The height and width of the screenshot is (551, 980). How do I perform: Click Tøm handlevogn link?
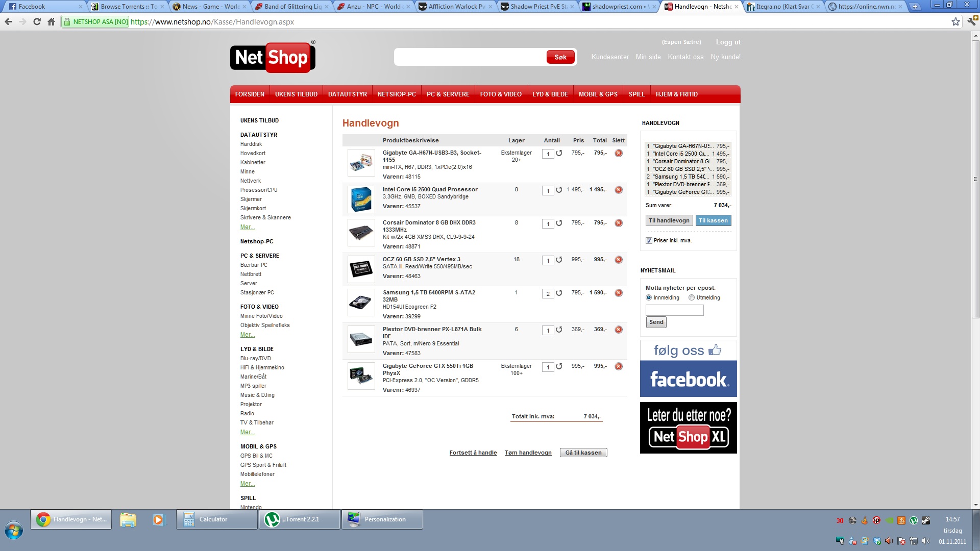[528, 453]
